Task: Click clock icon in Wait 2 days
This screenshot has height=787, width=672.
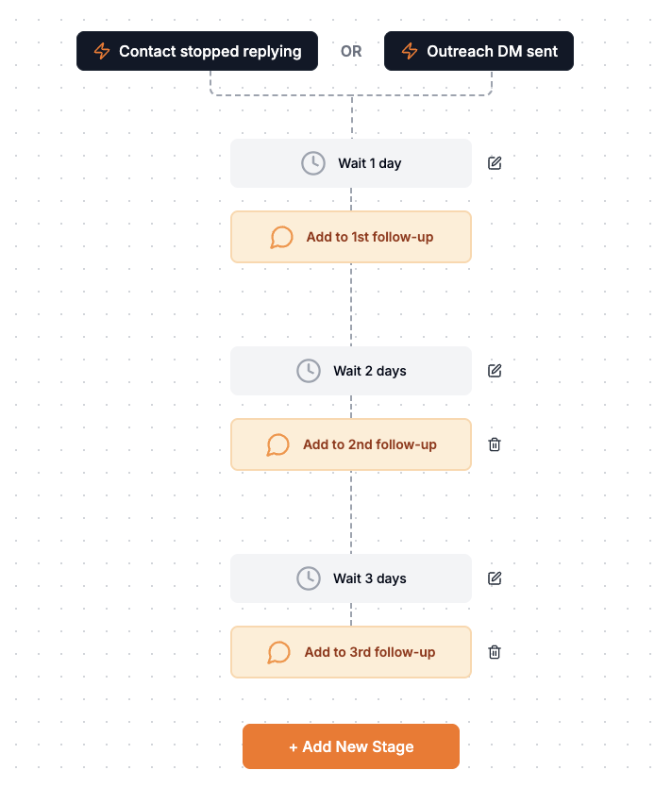Action: pos(309,371)
